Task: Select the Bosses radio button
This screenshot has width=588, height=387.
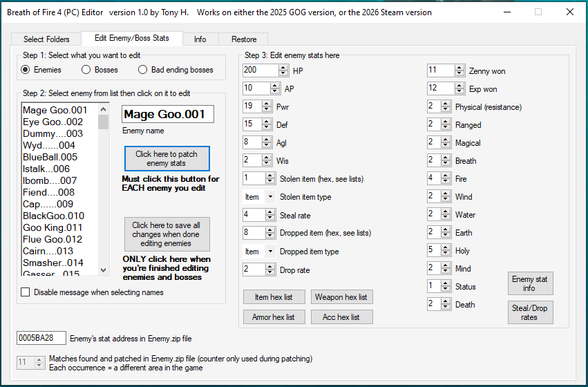Action: click(x=86, y=70)
